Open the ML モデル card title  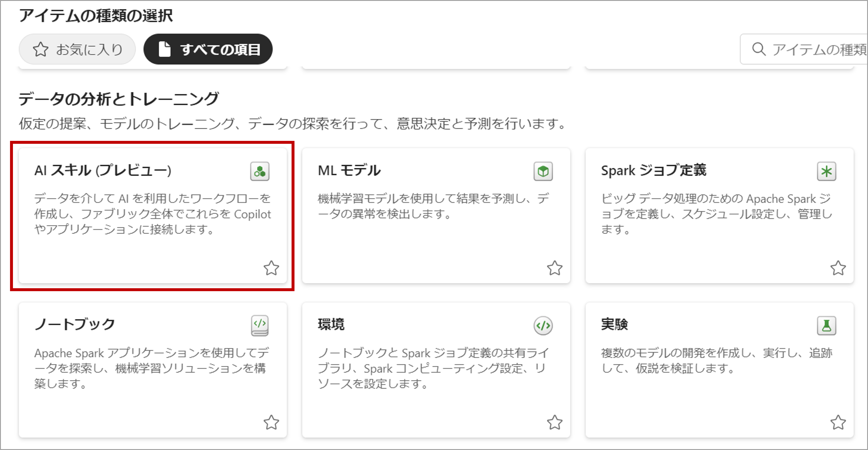coord(349,170)
